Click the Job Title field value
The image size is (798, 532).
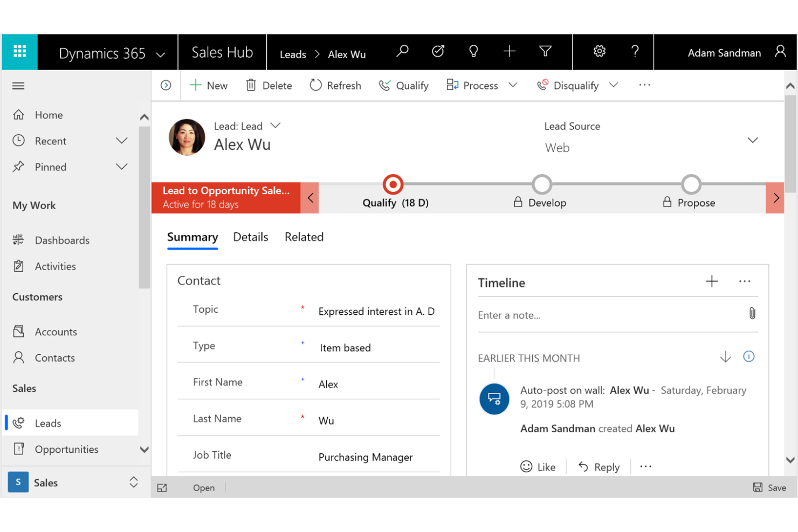(x=366, y=457)
